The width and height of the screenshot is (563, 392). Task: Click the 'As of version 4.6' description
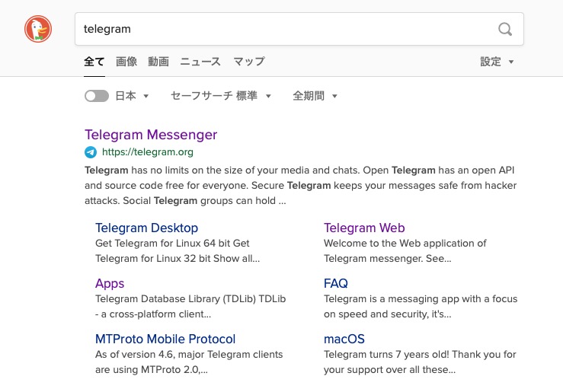(x=189, y=362)
